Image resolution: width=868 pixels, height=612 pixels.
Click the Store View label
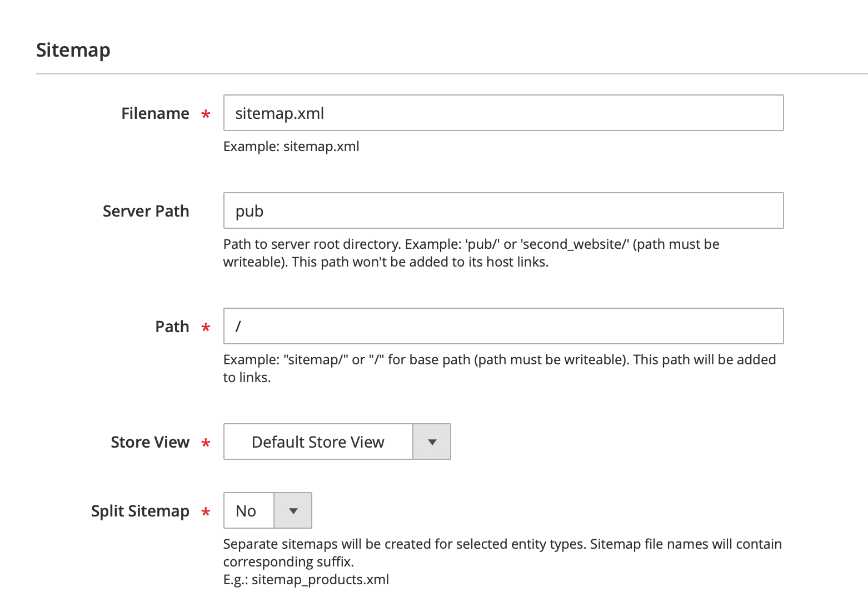pyautogui.click(x=150, y=442)
